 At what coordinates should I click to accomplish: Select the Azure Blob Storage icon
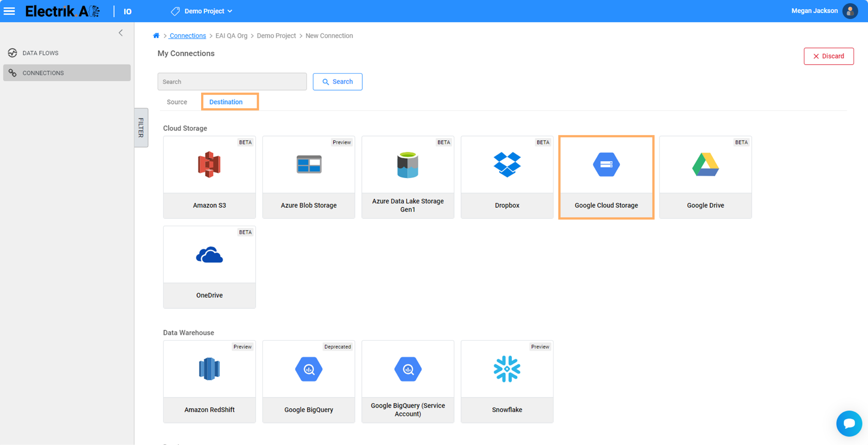(309, 164)
